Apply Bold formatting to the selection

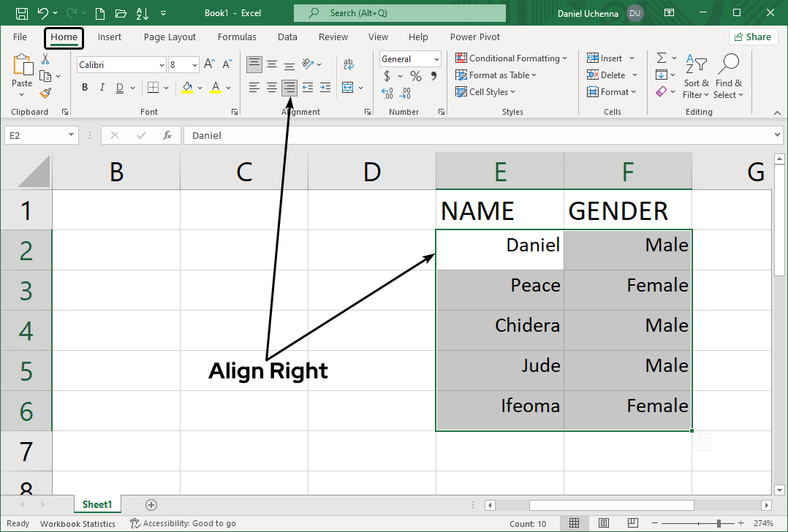[84, 87]
